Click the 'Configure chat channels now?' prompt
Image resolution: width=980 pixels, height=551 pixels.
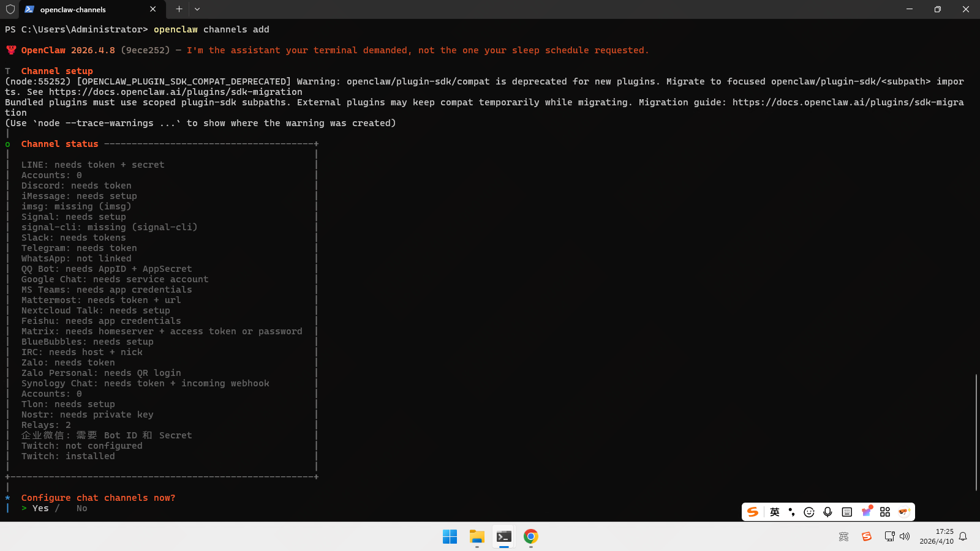(98, 498)
